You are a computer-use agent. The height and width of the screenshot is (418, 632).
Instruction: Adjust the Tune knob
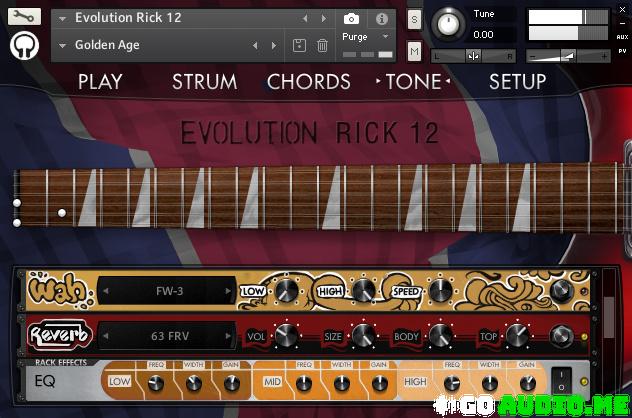(x=448, y=23)
